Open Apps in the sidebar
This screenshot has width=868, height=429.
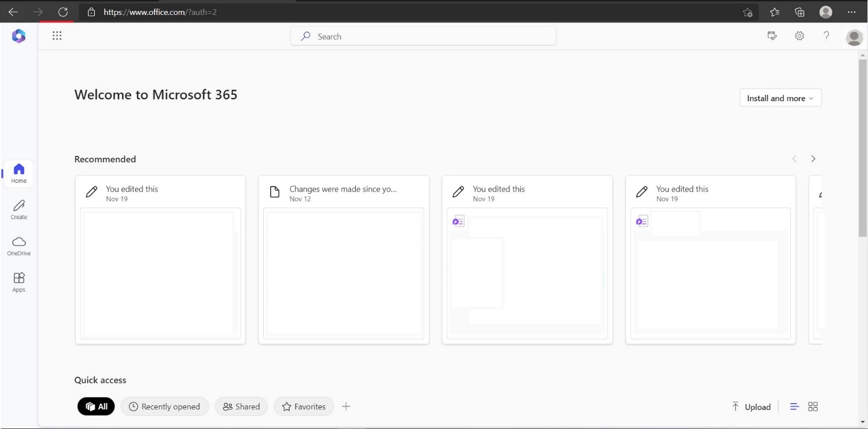[19, 282]
